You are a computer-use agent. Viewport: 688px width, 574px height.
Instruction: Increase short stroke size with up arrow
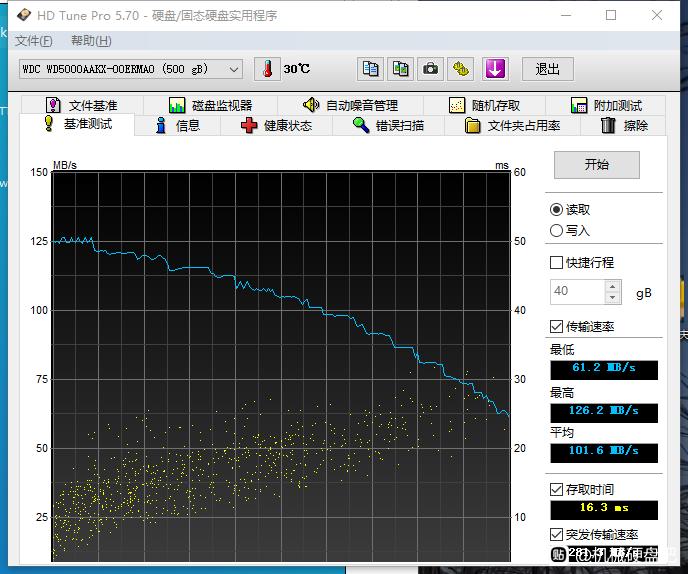613,286
